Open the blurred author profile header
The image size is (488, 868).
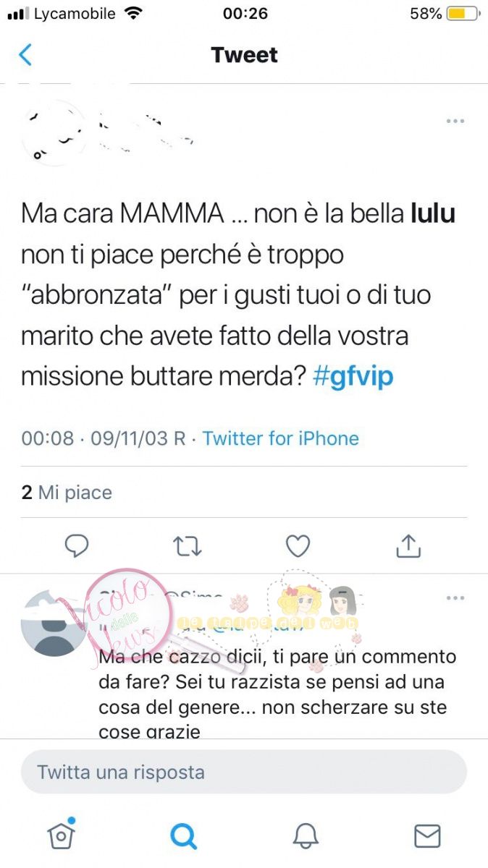(x=109, y=130)
